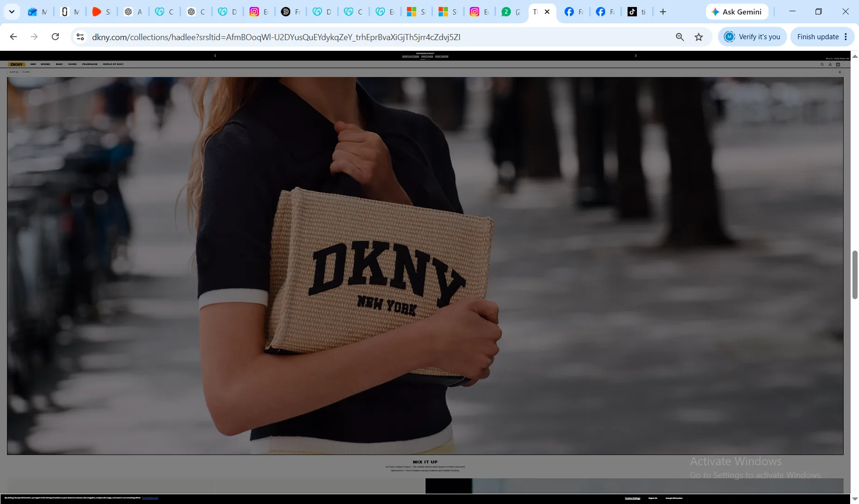This screenshot has height=504, width=859.
Task: Open the WOMEN menu in DKNY navigation
Action: pos(45,64)
